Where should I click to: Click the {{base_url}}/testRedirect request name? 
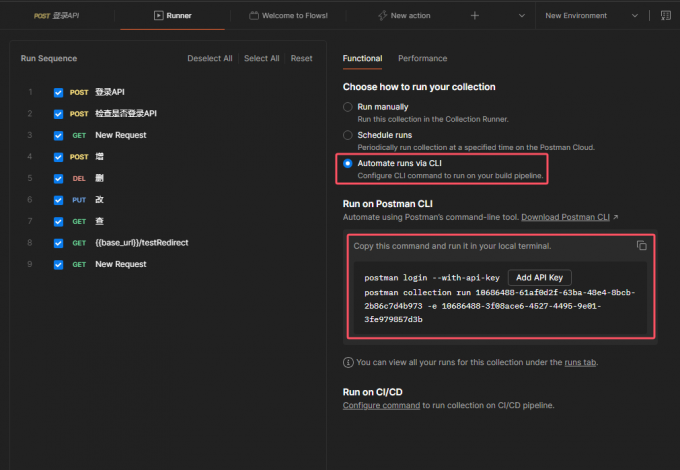142,243
